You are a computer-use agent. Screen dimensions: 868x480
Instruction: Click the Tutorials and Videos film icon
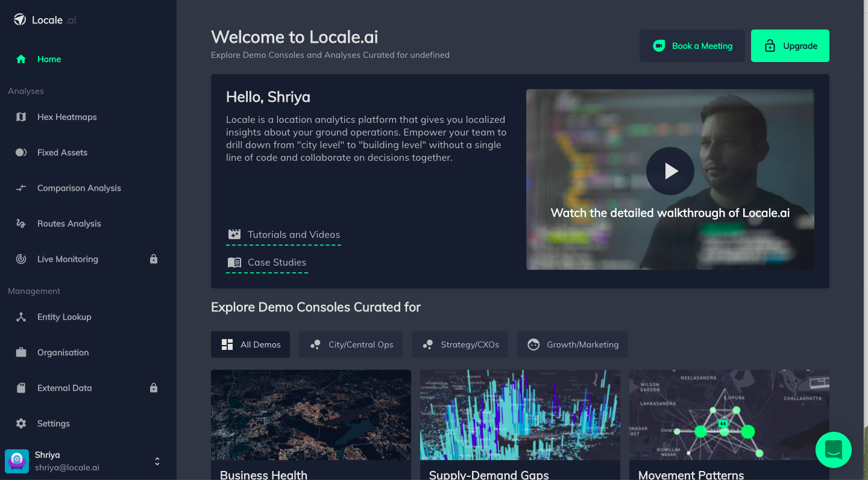pos(234,234)
